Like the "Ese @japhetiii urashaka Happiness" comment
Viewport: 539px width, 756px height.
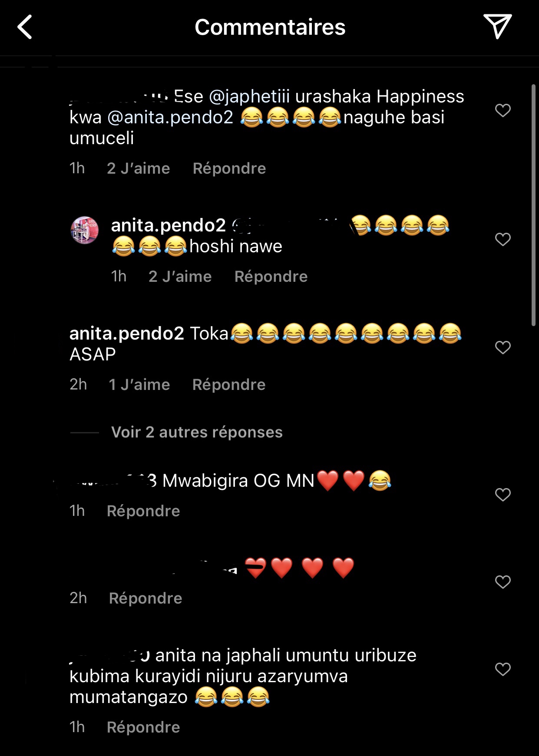[x=503, y=110]
